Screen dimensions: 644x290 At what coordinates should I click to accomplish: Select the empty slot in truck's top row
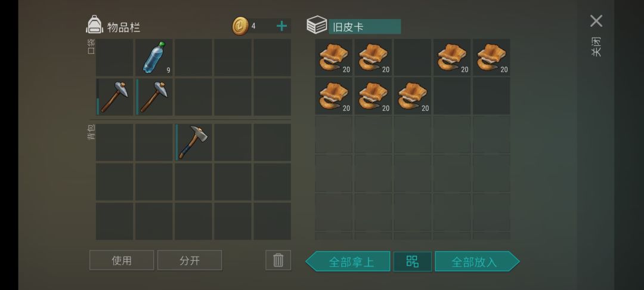coord(413,57)
